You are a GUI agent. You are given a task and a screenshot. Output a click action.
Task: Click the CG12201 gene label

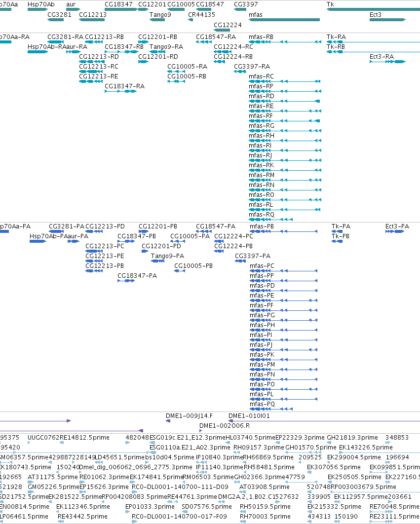[x=152, y=4]
